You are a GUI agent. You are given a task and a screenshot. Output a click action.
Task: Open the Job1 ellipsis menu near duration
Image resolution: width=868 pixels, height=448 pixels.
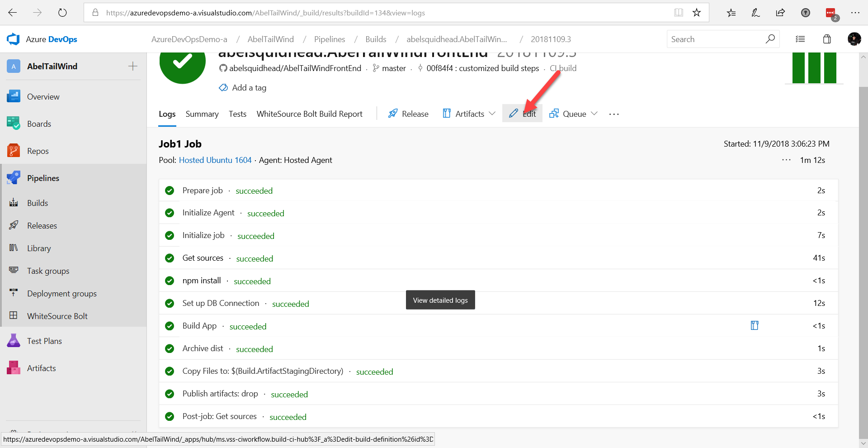coord(787,160)
